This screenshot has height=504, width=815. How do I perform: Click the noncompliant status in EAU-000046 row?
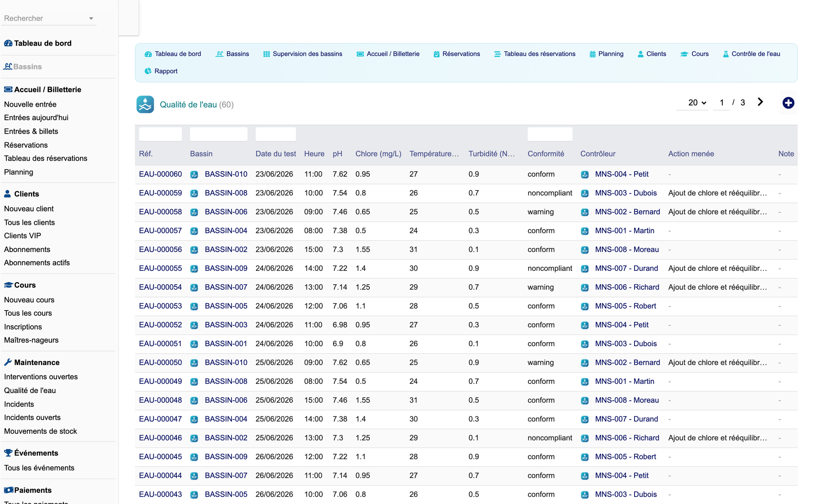(x=550, y=438)
